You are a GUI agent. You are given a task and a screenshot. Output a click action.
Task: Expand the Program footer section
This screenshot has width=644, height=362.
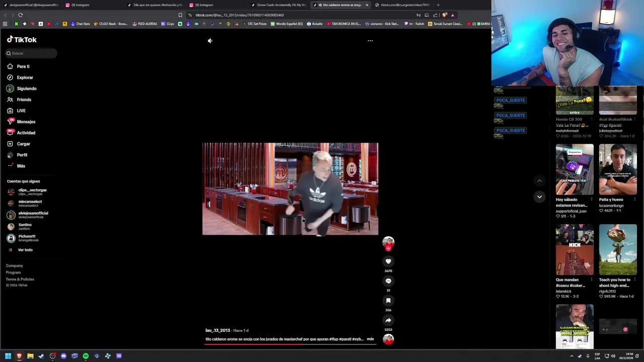click(13, 273)
